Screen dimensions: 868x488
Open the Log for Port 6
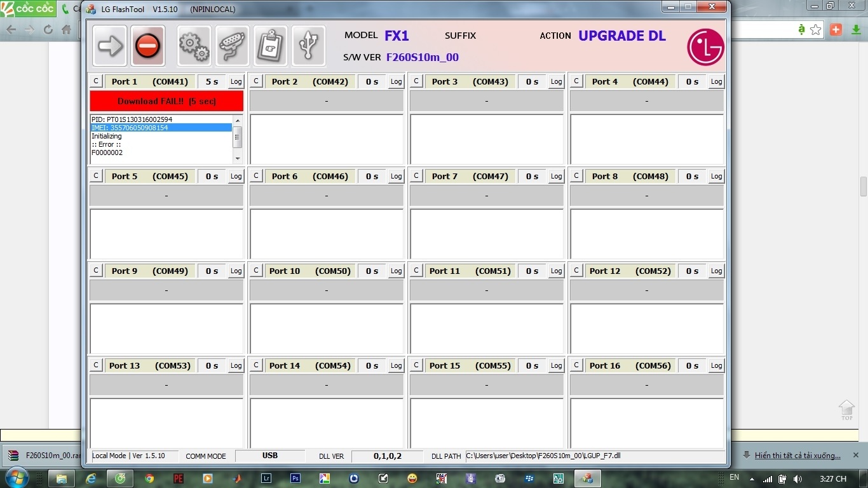[x=397, y=176]
